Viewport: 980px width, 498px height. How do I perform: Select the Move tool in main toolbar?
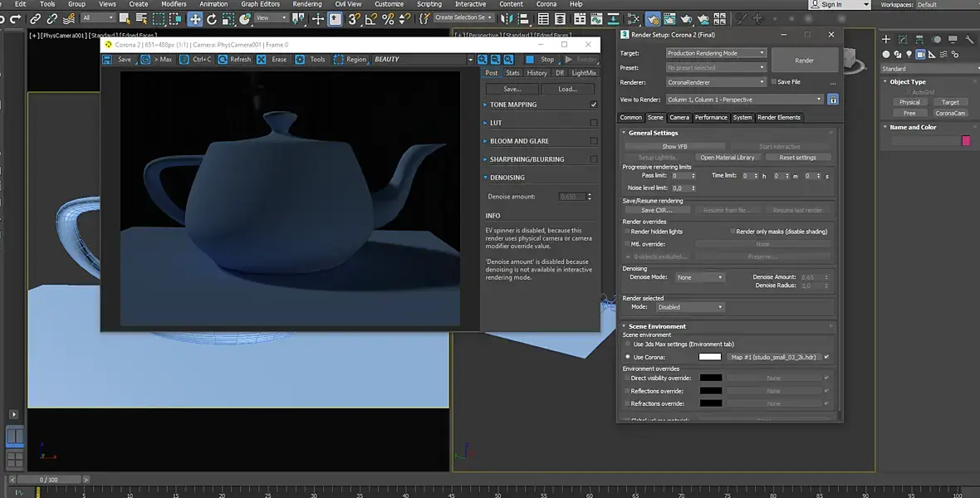[195, 18]
